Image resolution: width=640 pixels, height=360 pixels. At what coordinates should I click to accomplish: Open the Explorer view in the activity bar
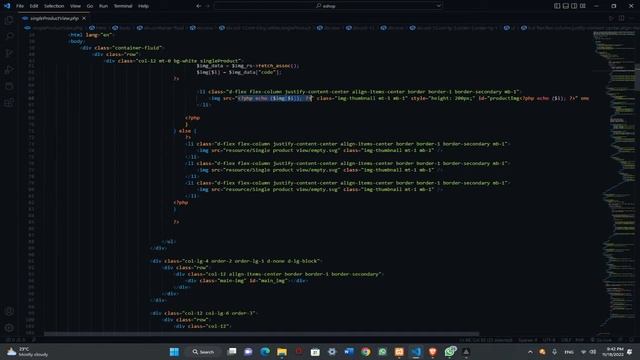(9, 20)
